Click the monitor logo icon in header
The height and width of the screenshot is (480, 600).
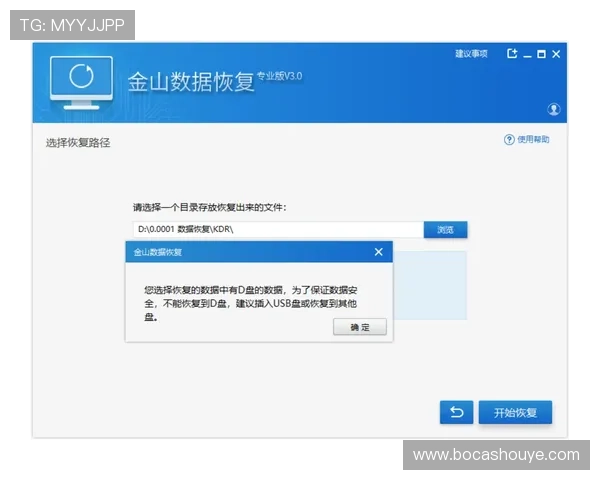(82, 83)
